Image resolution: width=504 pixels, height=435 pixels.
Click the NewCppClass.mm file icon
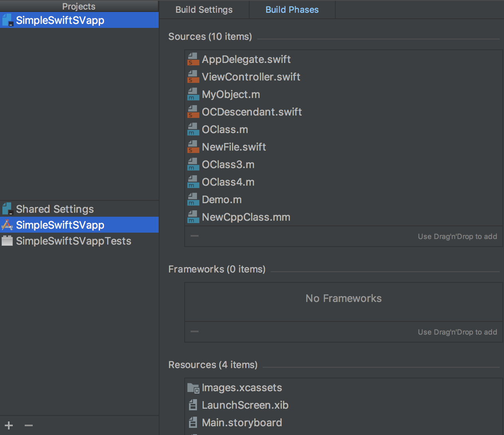tap(193, 217)
